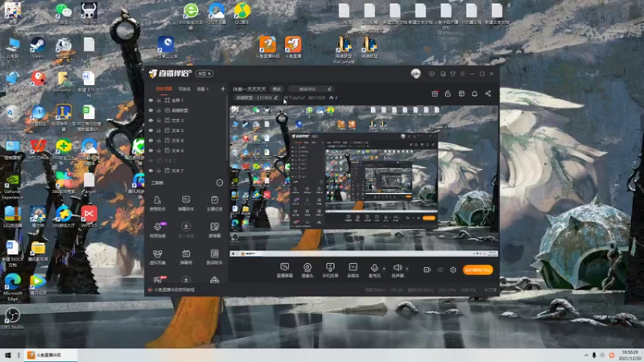Select the 英雄联盟 source row
Viewport: 644px width, 362px height.
click(186, 110)
